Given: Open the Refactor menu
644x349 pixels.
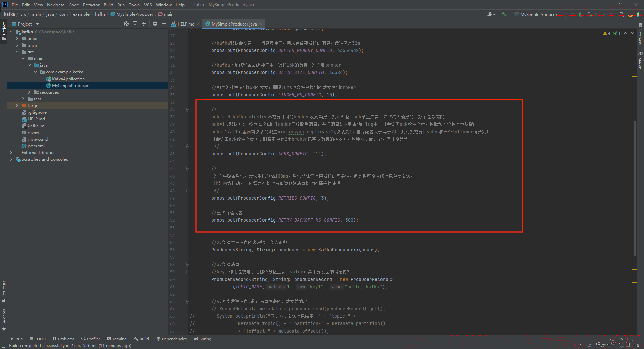Looking at the screenshot, I should [x=91, y=5].
